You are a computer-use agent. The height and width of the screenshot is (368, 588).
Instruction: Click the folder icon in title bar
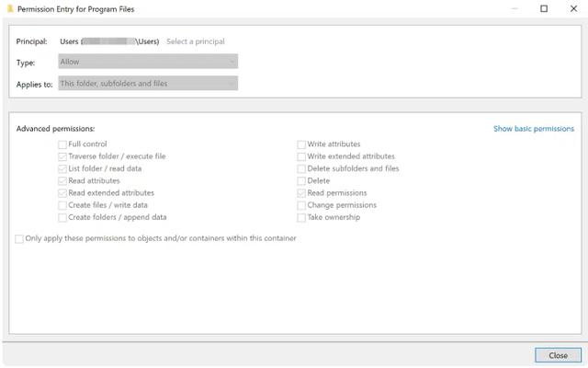pyautogui.click(x=9, y=8)
